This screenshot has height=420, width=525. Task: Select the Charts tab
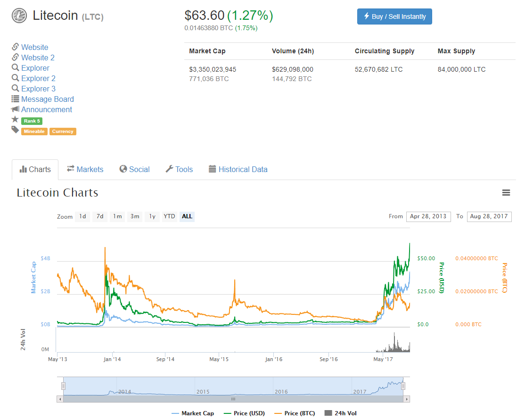[35, 170]
